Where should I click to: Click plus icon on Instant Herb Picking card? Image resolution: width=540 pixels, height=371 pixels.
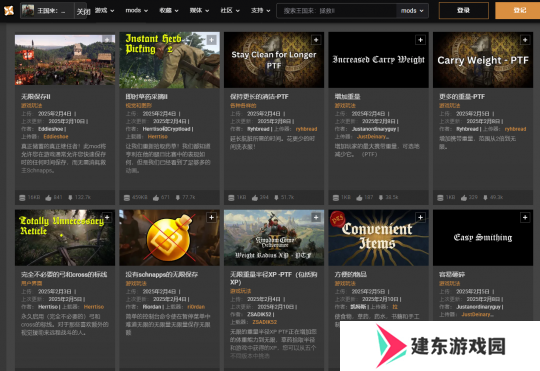tap(211, 40)
